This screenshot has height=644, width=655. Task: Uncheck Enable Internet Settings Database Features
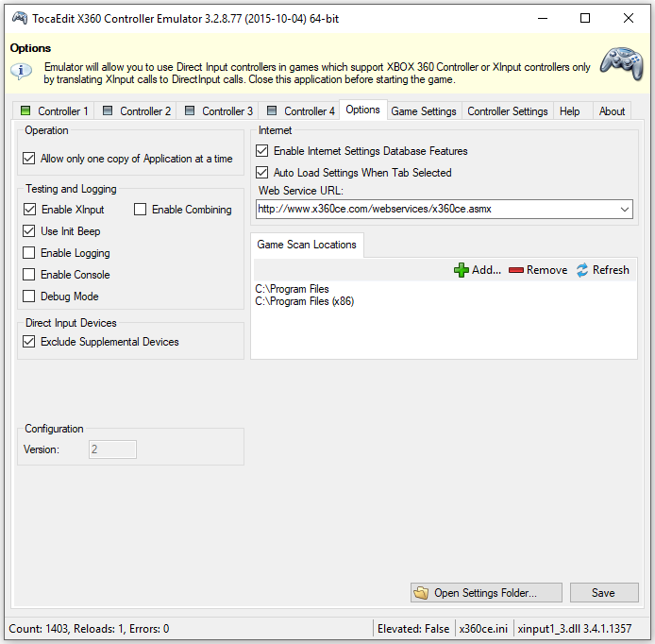click(262, 150)
